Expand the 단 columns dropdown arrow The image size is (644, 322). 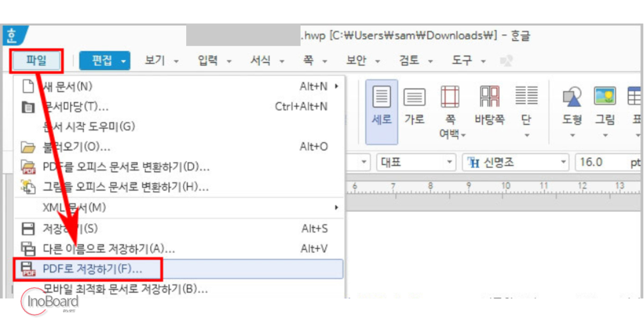pyautogui.click(x=526, y=135)
